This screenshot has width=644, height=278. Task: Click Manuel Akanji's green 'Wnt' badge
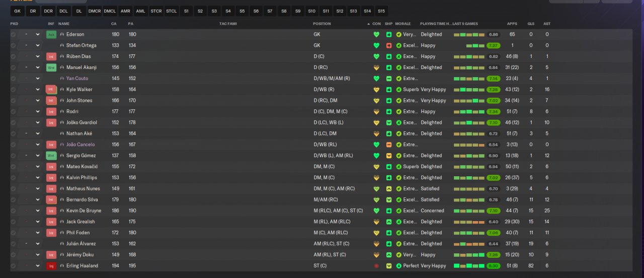(x=51, y=67)
